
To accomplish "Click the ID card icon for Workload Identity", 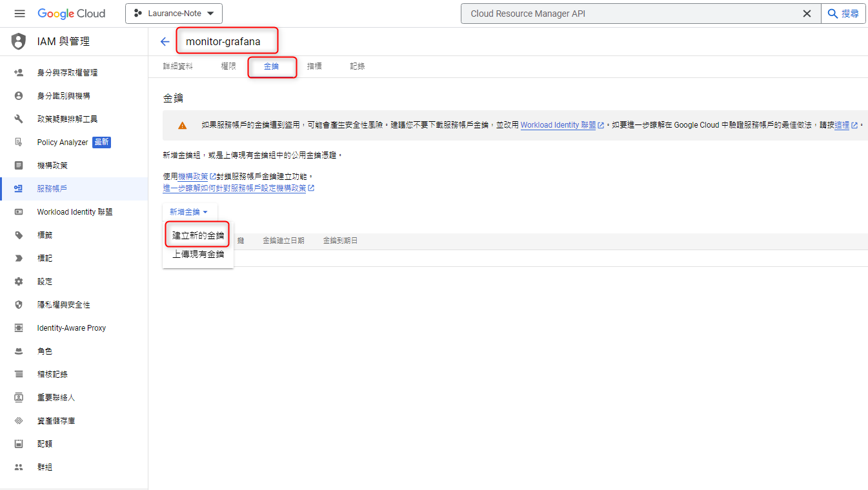I will tap(19, 212).
